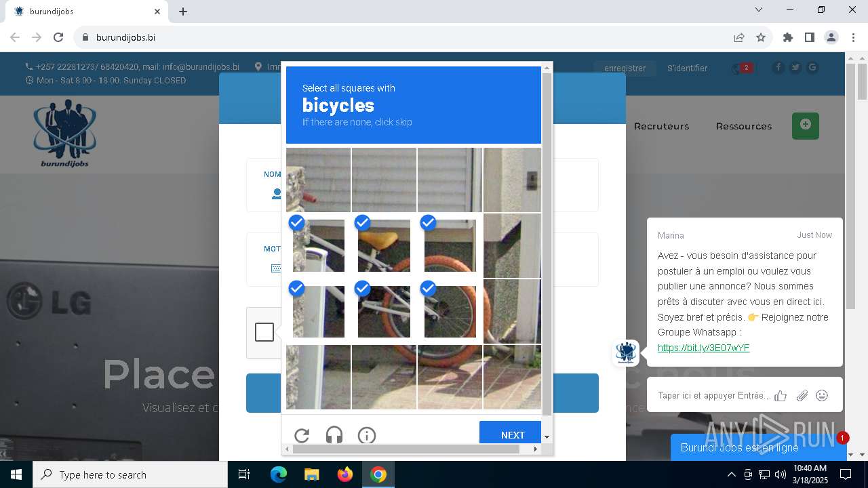Open File Explorer from taskbar
Image resolution: width=868 pixels, height=488 pixels.
[311, 474]
